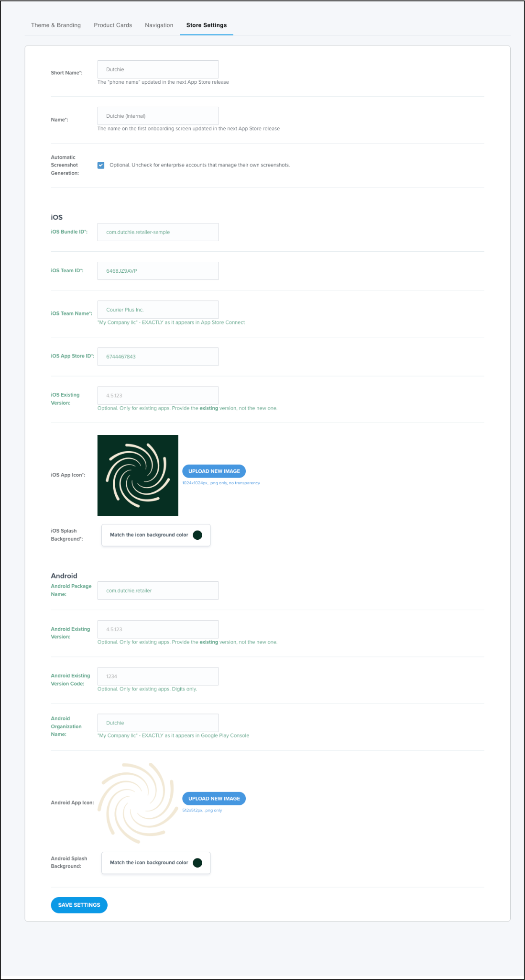Click the iOS Bundle ID field
Screen dimensions: 525x980
click(158, 232)
